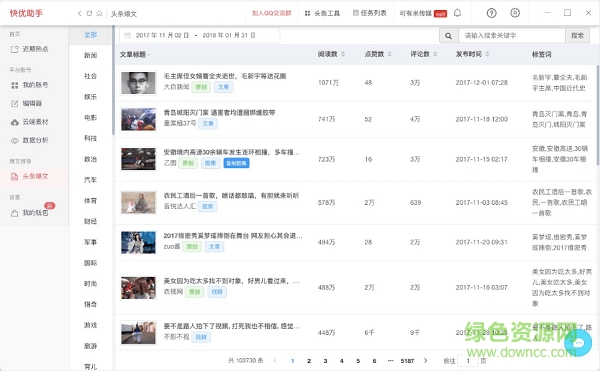
Task: Select the 体育 category
Action: tap(91, 201)
